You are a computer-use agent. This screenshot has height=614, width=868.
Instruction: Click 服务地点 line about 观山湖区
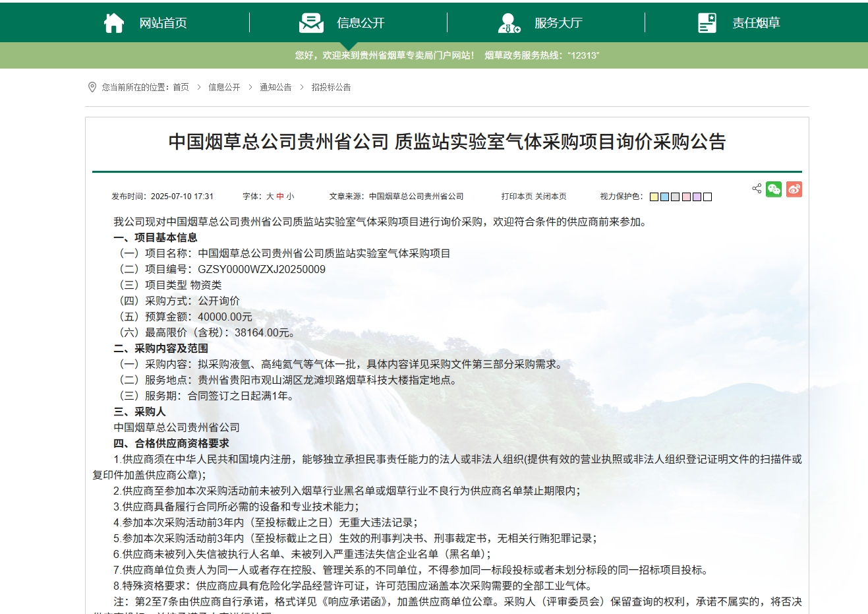click(287, 380)
